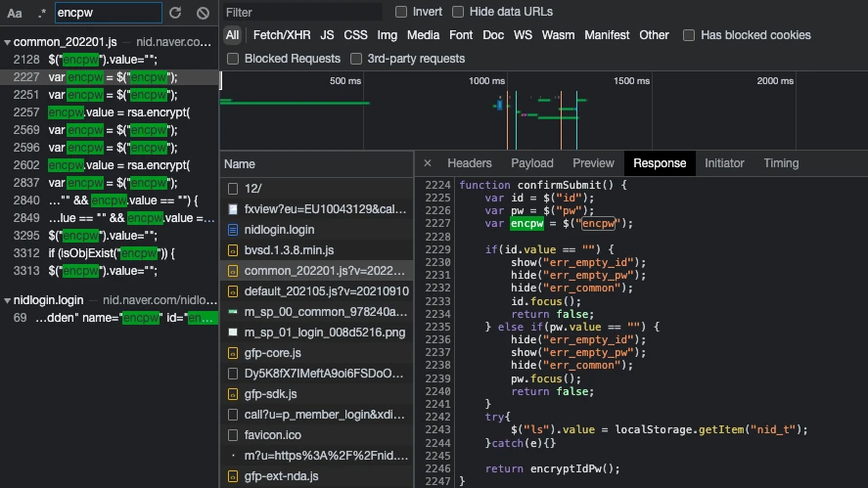This screenshot has width=868, height=488.
Task: Filter requests by Font
Action: (461, 35)
